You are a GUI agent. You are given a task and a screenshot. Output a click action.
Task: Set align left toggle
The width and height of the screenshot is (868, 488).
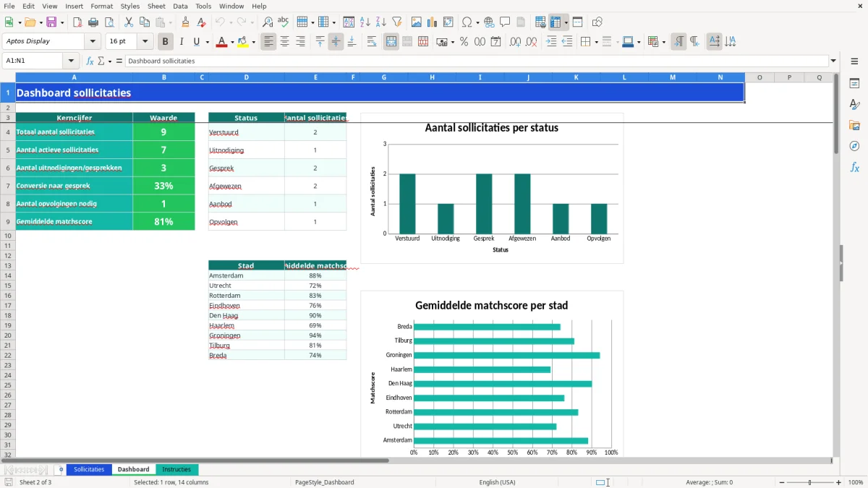tap(269, 42)
